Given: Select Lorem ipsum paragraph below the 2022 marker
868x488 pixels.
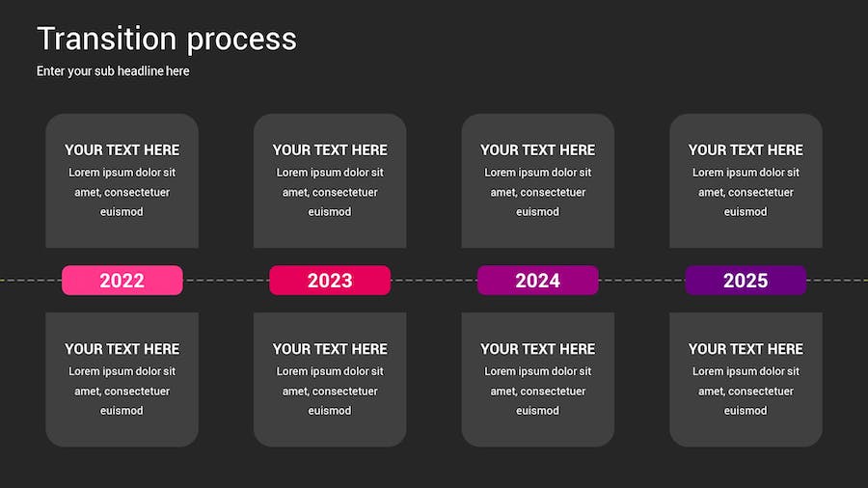Looking at the screenshot, I should 122,391.
